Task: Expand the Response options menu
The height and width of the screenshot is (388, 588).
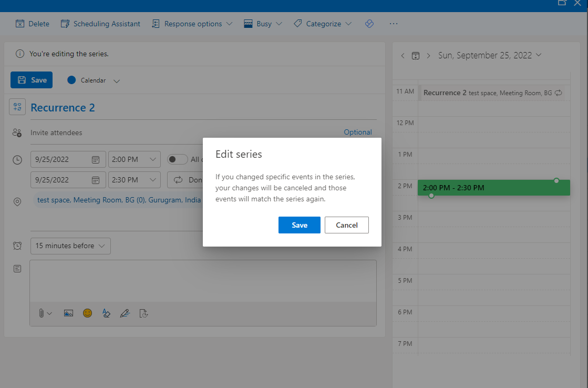Action: tap(192, 23)
